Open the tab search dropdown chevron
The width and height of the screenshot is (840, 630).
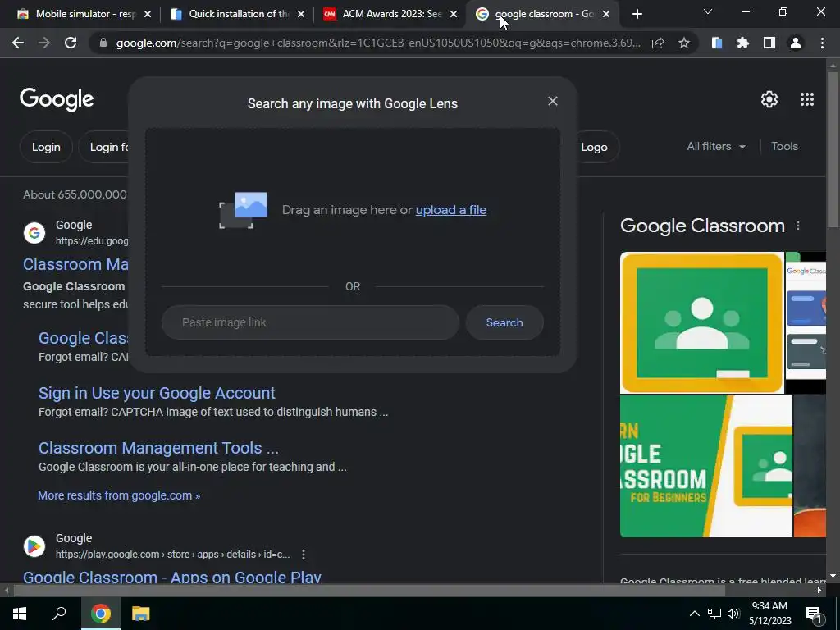708,11
